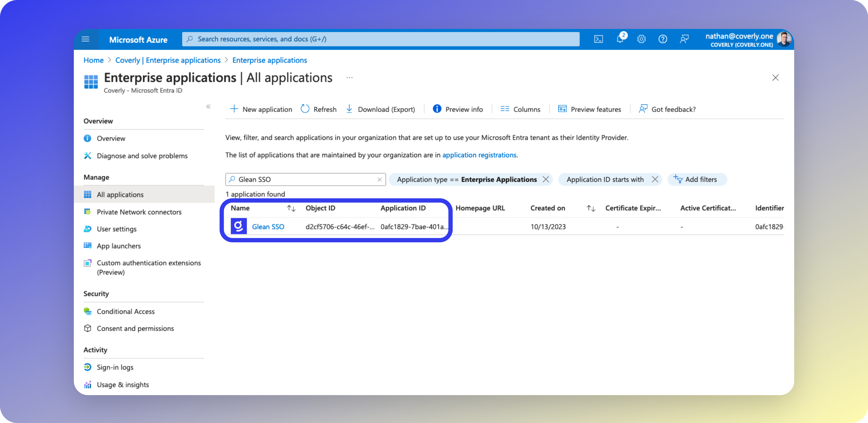Image resolution: width=868 pixels, height=423 pixels.
Task: Select Sign-in logs menu item
Action: tap(115, 367)
